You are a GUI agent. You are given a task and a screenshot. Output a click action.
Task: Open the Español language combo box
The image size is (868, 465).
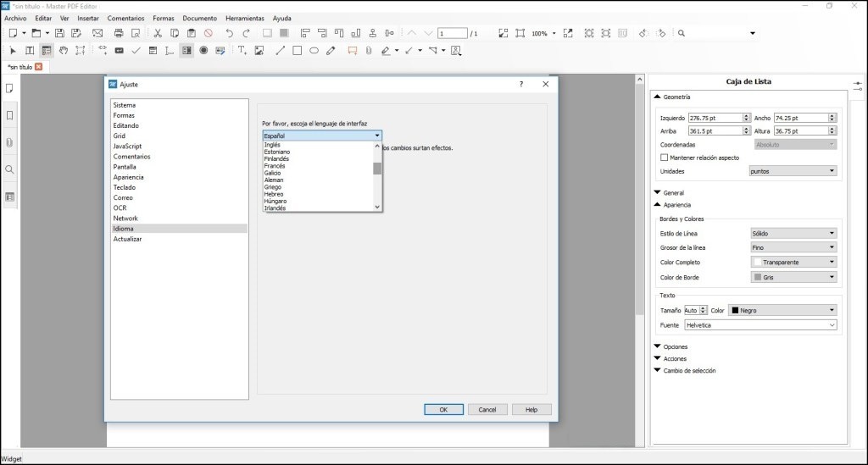click(322, 136)
